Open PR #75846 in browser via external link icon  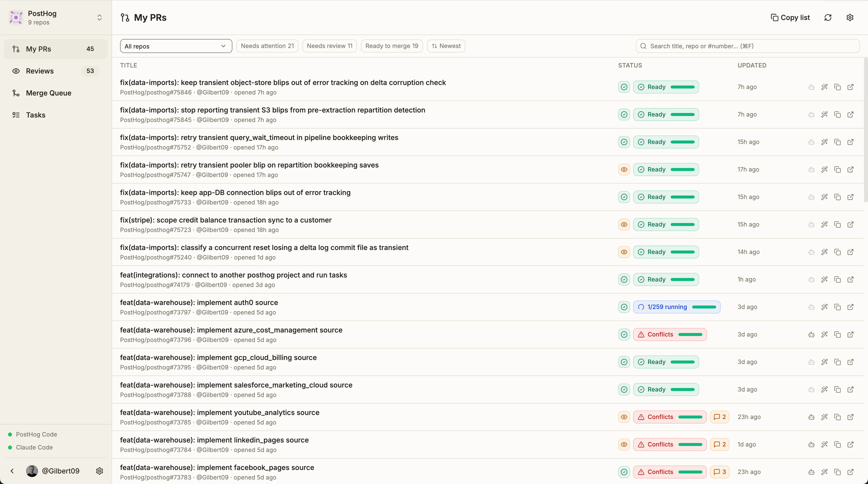[850, 87]
